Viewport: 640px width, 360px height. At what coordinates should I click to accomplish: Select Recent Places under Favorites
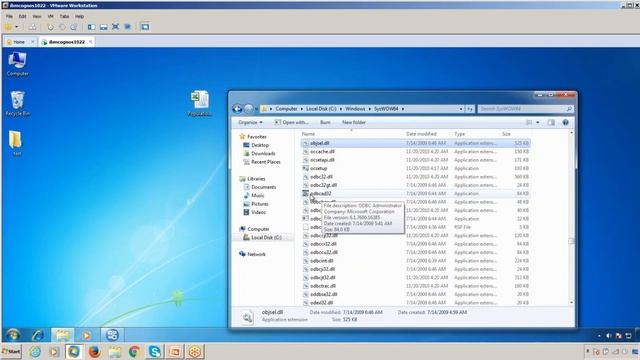(262, 162)
